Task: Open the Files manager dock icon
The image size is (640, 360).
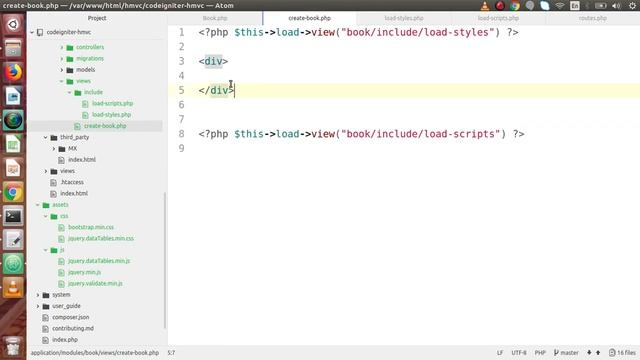Action: tap(13, 49)
